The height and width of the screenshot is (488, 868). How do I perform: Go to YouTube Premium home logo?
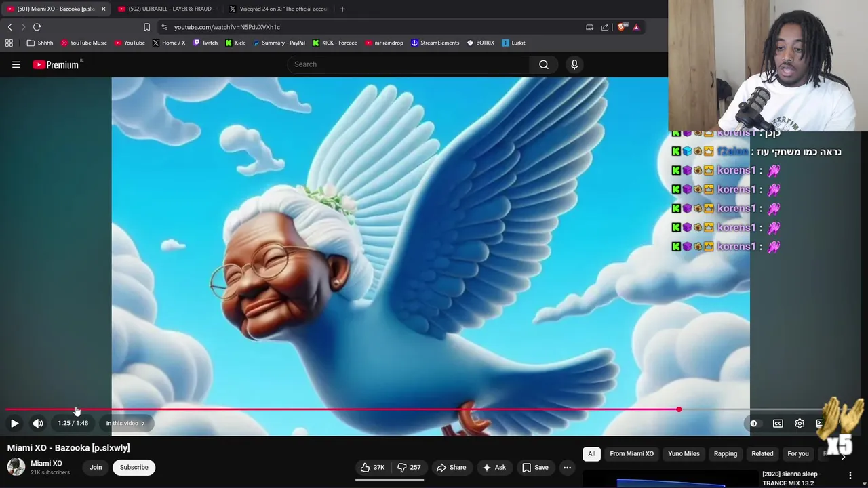point(56,64)
